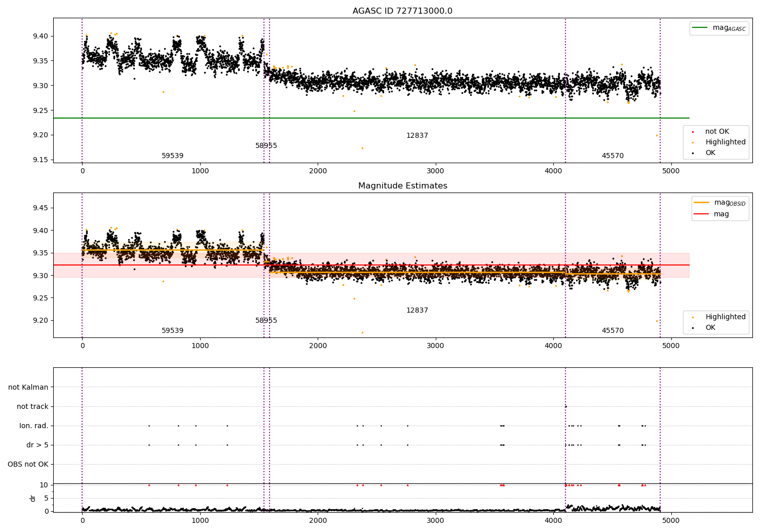The image size is (760, 532).
Task: Click the 'not track' y-axis label
Action: click(x=32, y=407)
